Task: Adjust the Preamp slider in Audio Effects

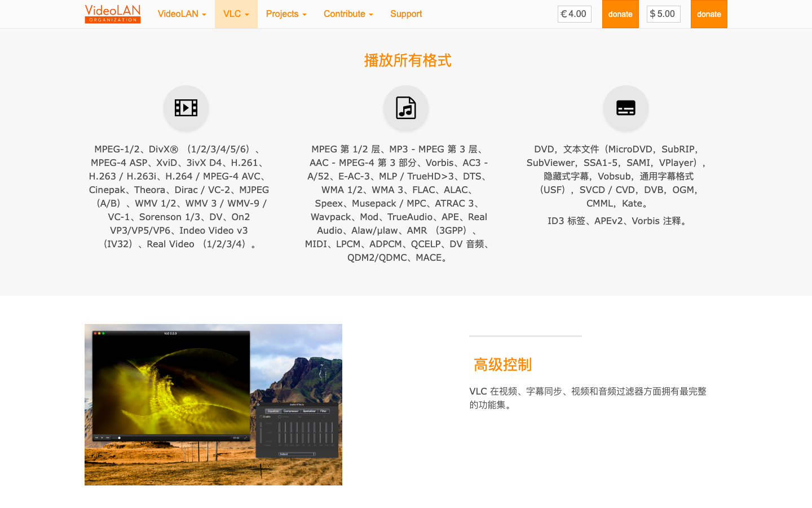Action: click(261, 427)
